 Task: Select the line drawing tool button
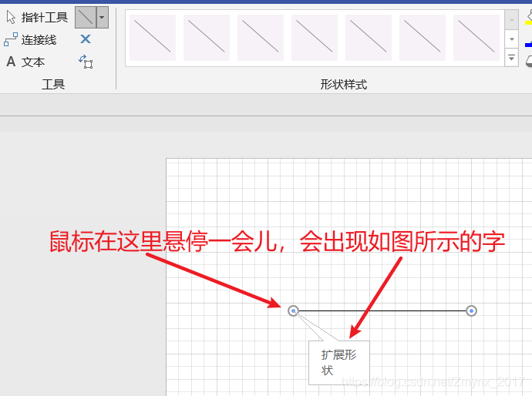[x=86, y=17]
